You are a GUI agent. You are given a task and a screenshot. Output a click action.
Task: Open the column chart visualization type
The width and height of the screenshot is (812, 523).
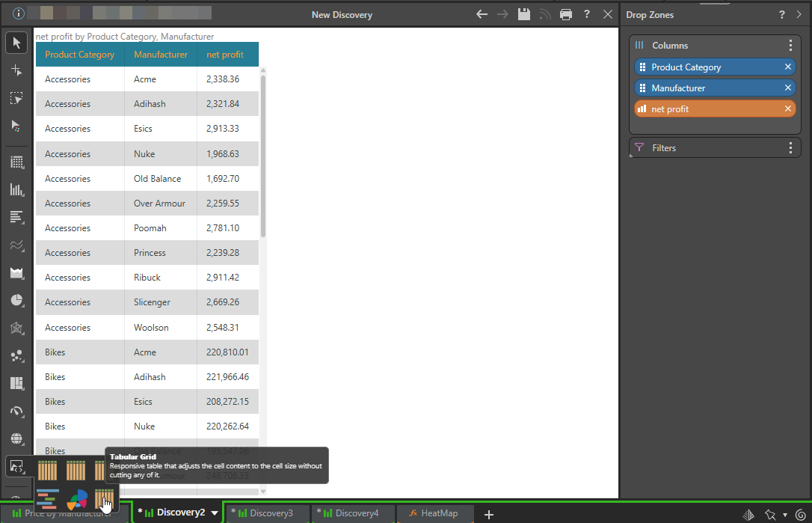click(x=16, y=190)
